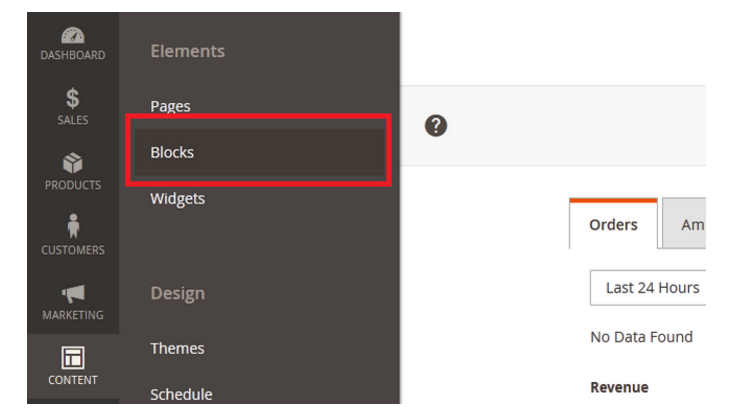Open the Dashboard speedometer icon

[73, 36]
